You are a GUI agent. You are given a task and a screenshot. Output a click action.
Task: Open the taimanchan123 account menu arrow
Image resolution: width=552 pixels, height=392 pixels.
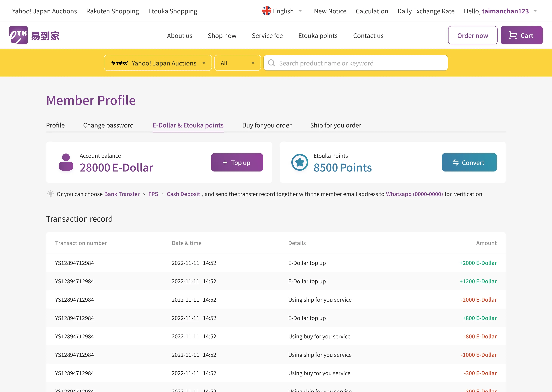(x=535, y=11)
